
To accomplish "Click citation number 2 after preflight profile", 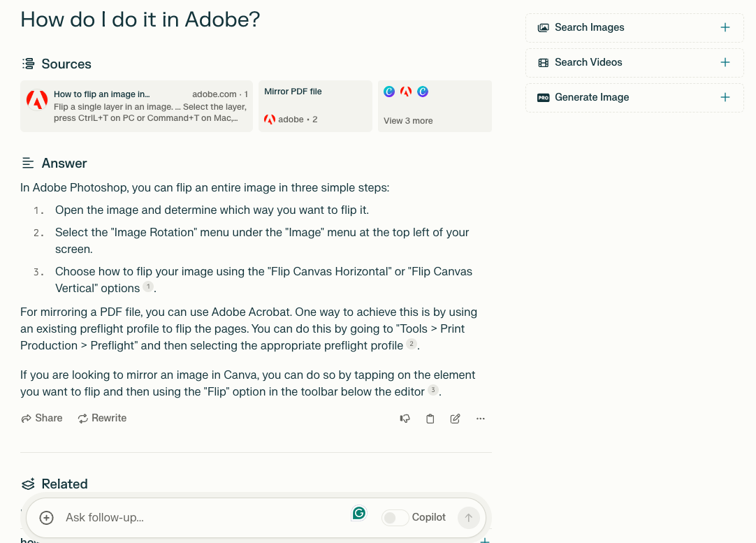I will click(412, 344).
